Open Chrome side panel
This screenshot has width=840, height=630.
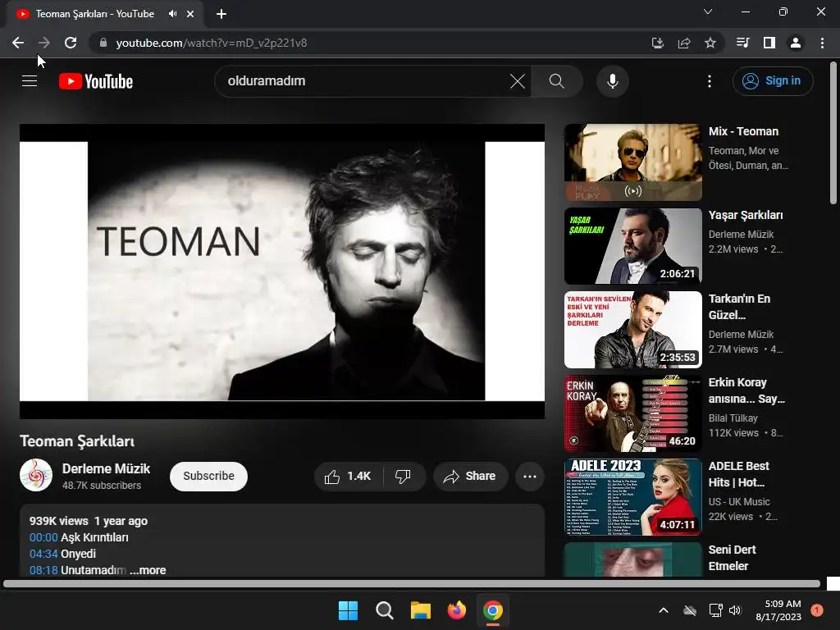[x=769, y=43]
